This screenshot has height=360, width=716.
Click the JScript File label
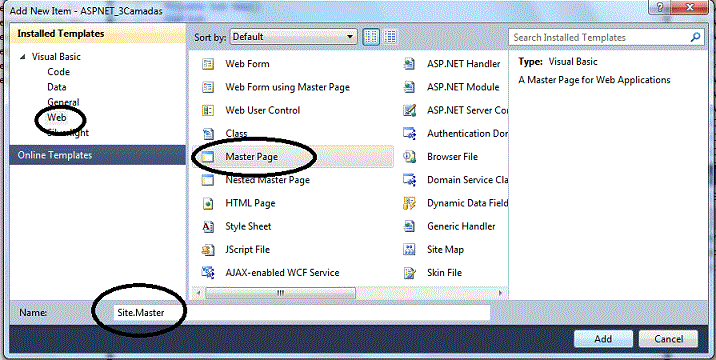[247, 250]
